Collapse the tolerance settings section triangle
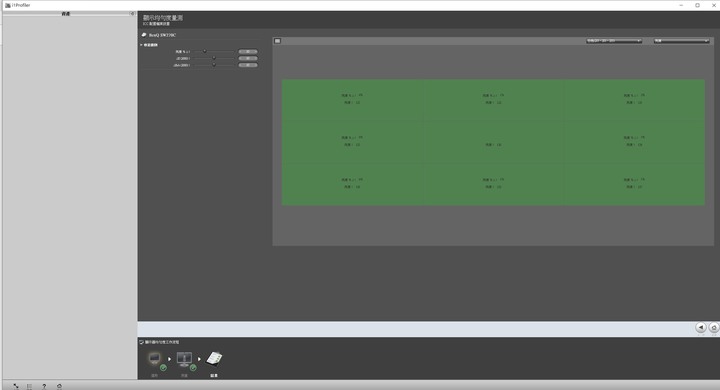The width and height of the screenshot is (720, 390). pyautogui.click(x=141, y=45)
